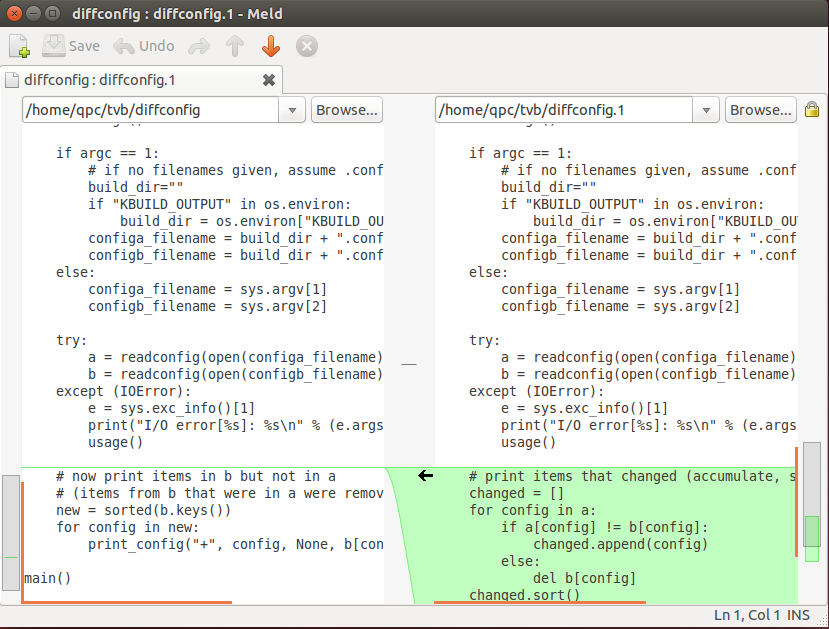Jump to next change with down arrow
The height and width of the screenshot is (629, 829).
pos(271,46)
